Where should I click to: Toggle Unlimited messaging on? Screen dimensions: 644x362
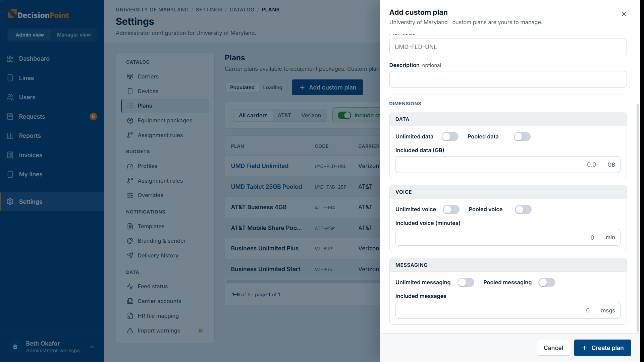466,283
